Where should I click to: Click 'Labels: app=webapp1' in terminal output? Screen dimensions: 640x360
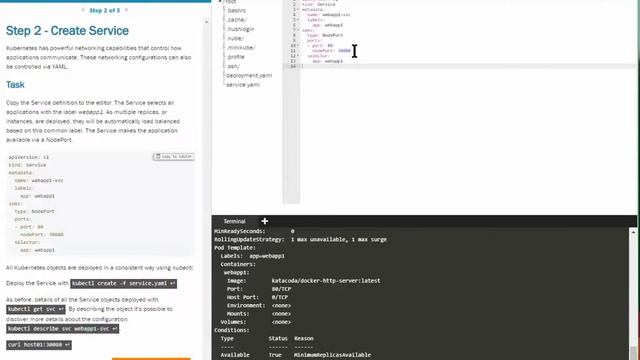coord(253,256)
